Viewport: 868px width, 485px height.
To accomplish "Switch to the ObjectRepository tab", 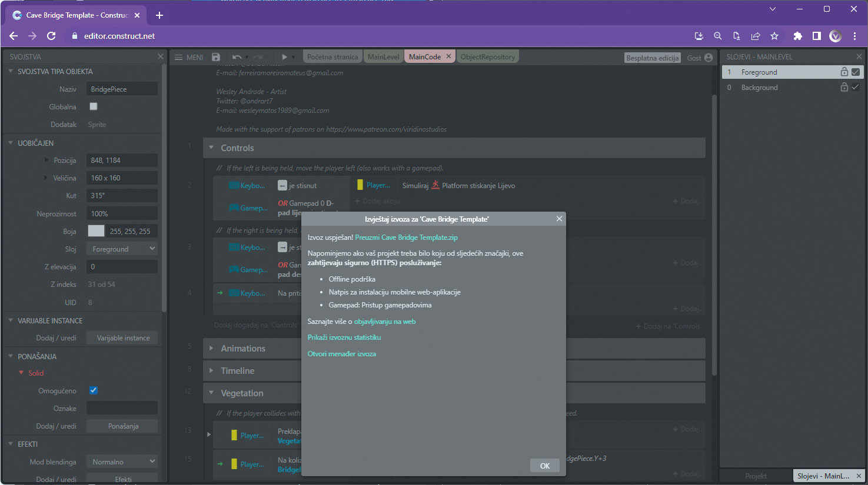I will tap(488, 57).
